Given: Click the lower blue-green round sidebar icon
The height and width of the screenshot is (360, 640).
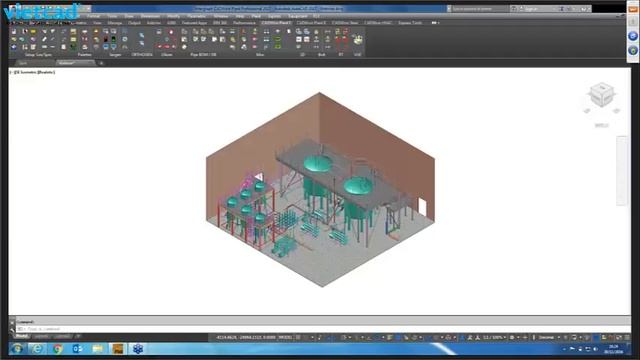Looking at the screenshot, I should point(633,51).
